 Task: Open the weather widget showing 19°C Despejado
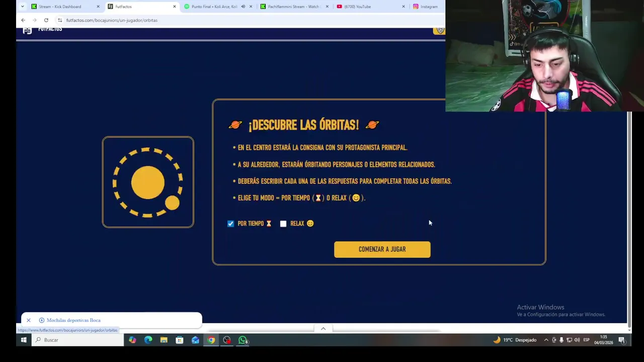[x=515, y=340]
